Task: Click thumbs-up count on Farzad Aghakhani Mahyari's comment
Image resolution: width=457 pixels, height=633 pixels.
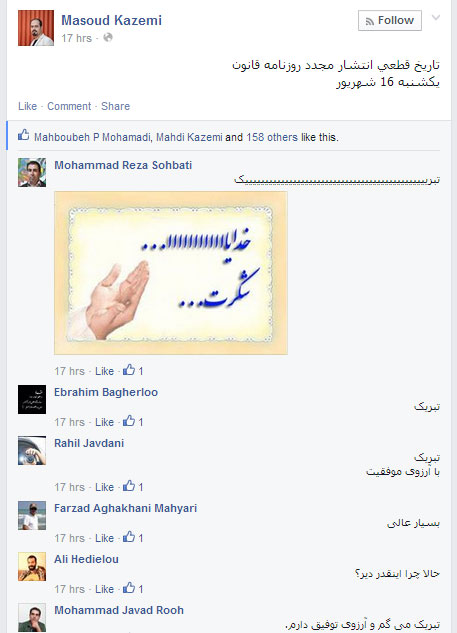Action: (x=133, y=537)
